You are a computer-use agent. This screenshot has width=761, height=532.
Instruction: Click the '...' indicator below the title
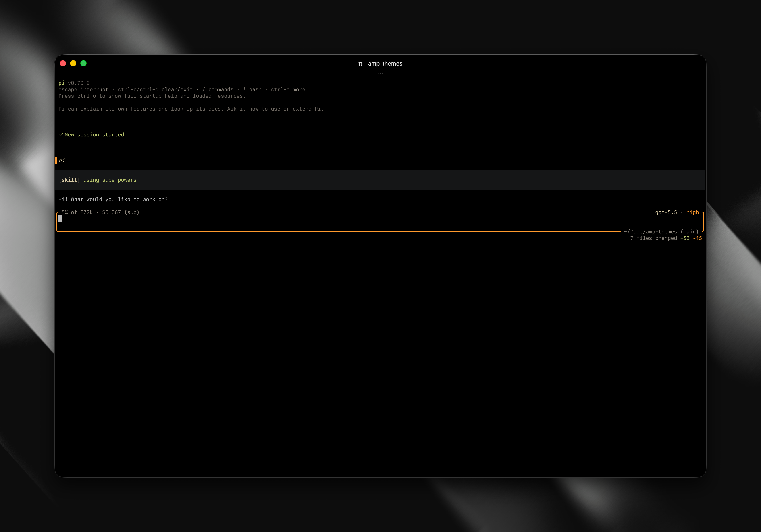click(380, 74)
